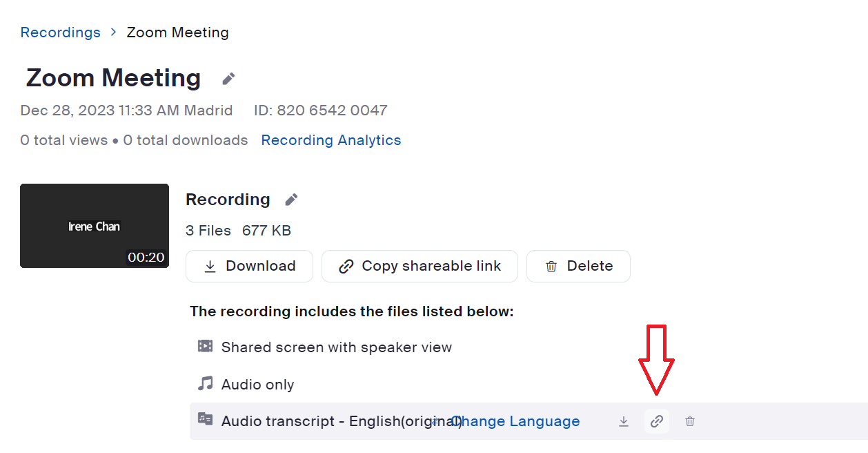Click the 3 Files 677 KB summary
The height and width of the screenshot is (453, 868).
[x=238, y=231]
